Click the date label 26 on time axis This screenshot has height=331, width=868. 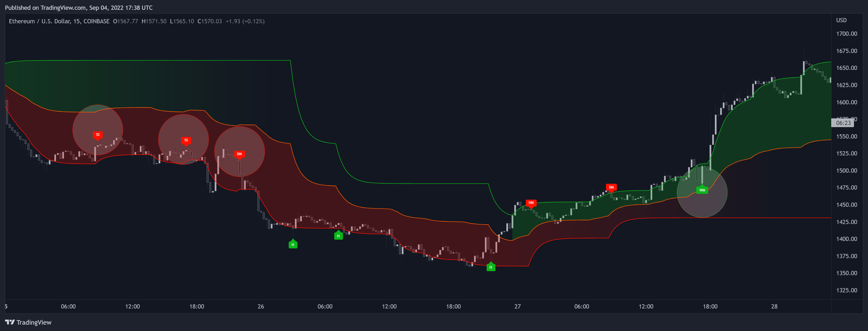[x=261, y=306]
